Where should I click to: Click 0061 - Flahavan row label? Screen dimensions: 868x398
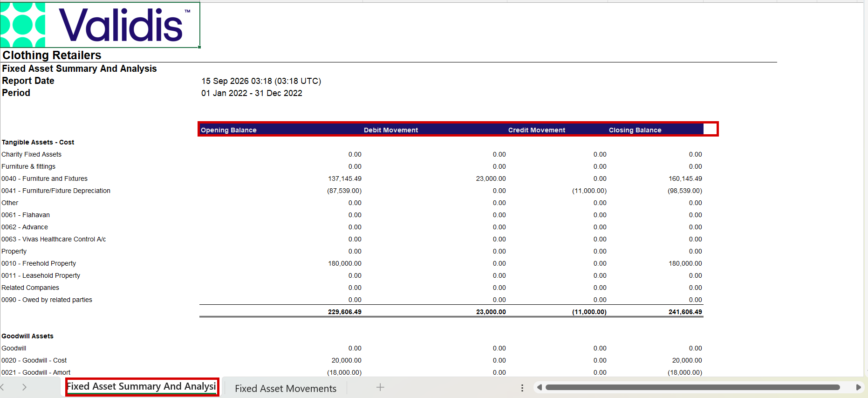pyautogui.click(x=26, y=215)
